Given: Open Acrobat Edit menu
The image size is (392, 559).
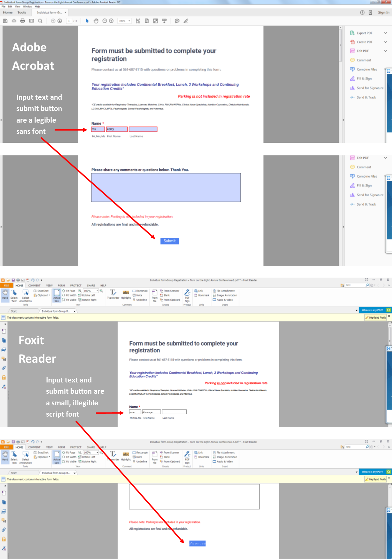Looking at the screenshot, I should (x=10, y=6).
